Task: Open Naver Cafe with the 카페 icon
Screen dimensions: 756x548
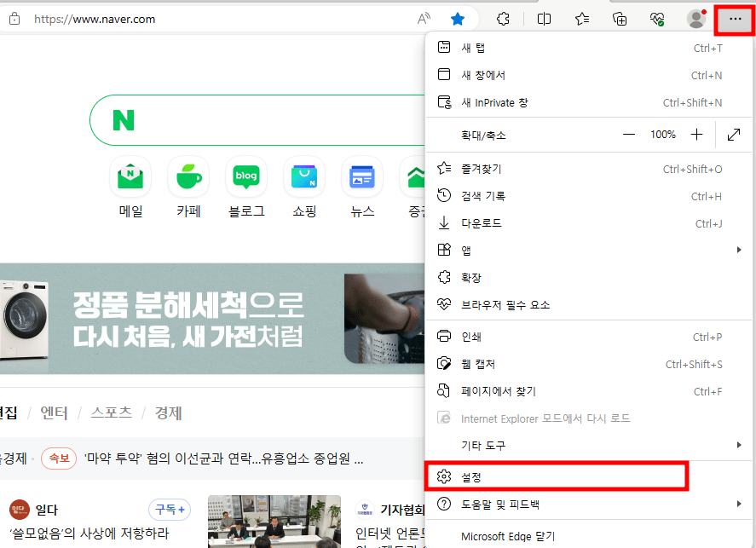Action: point(188,177)
